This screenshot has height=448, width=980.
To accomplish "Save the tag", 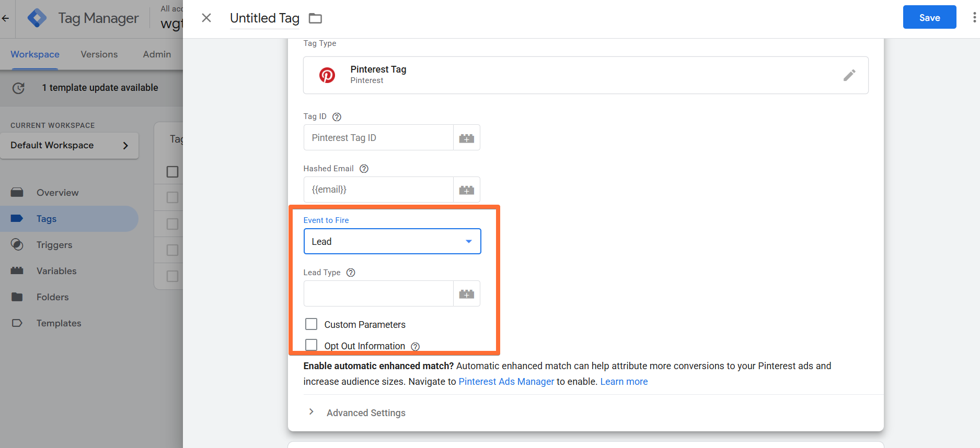I will [929, 17].
